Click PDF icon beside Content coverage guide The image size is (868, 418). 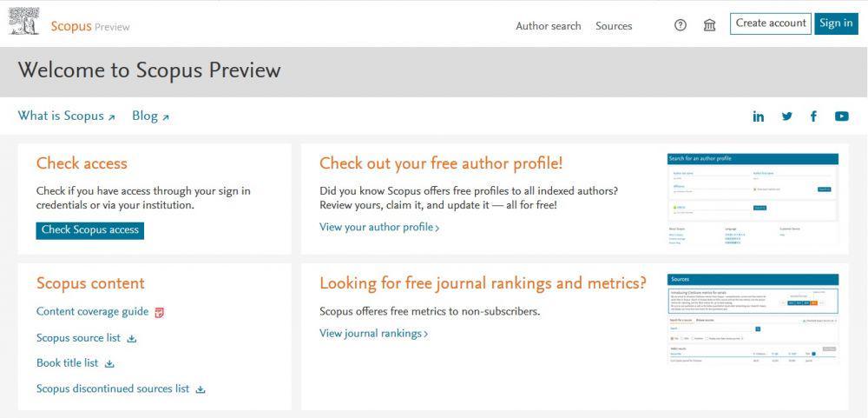[160, 312]
